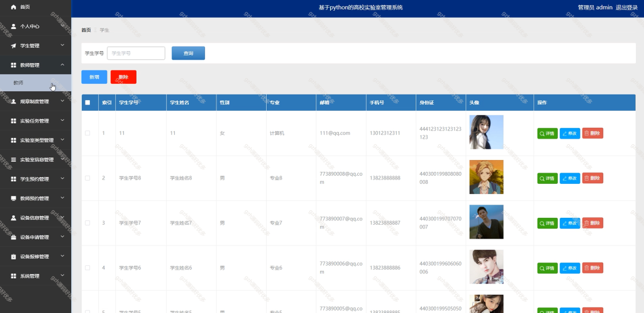Click the briefcase icon beside 设备申请管理
Screen dimensions: 644x313
(x=13, y=237)
